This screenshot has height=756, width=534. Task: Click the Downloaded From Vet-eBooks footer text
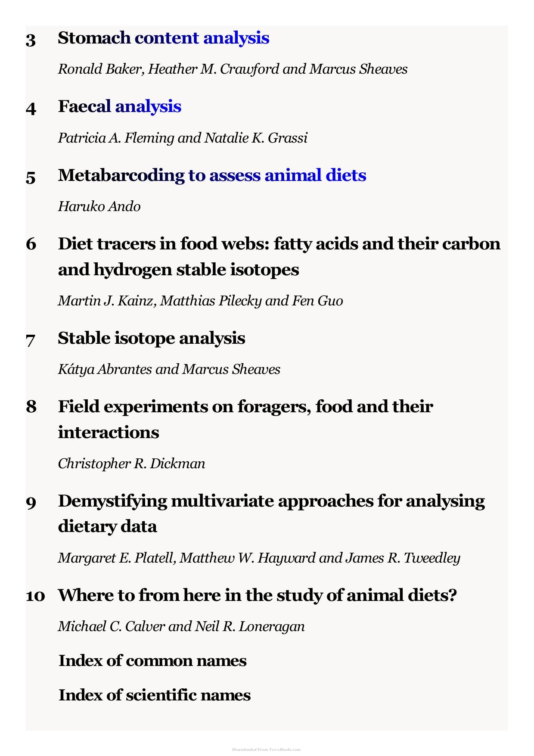coord(267,750)
